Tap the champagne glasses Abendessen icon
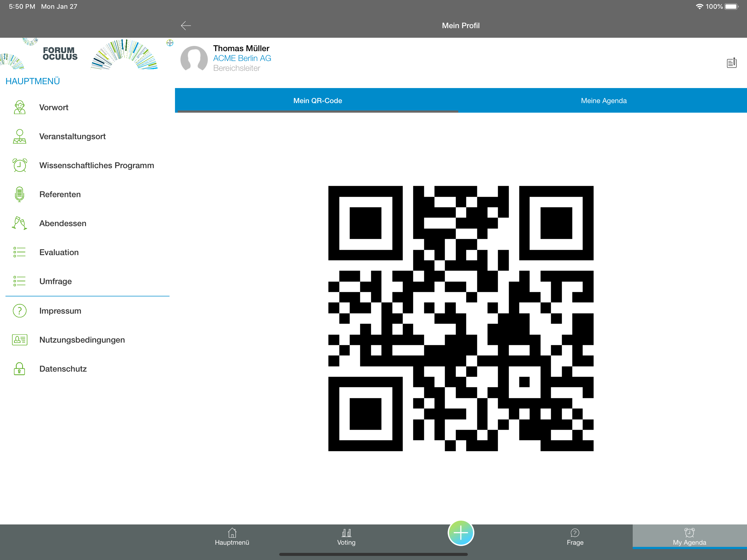 [20, 223]
